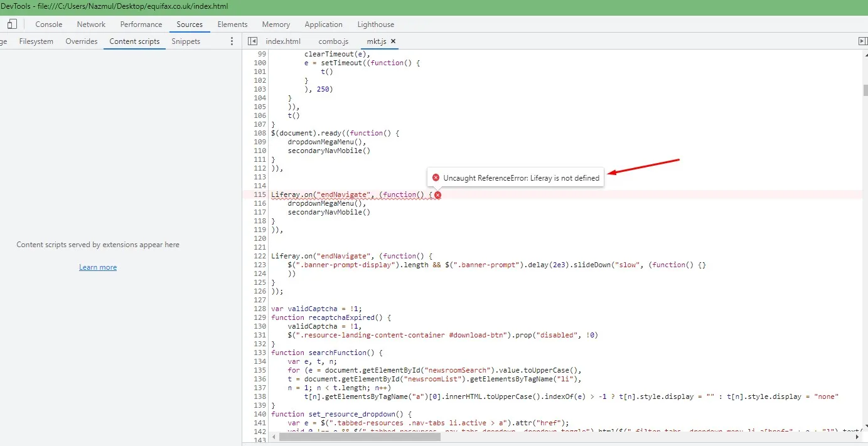868x446 pixels.
Task: Follow the Learn more link
Action: click(98, 267)
